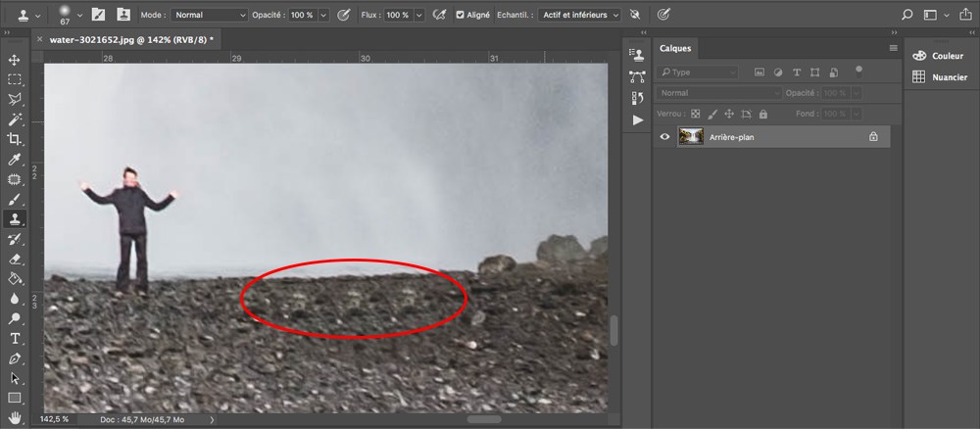Switch to the Calques panel tab

675,48
